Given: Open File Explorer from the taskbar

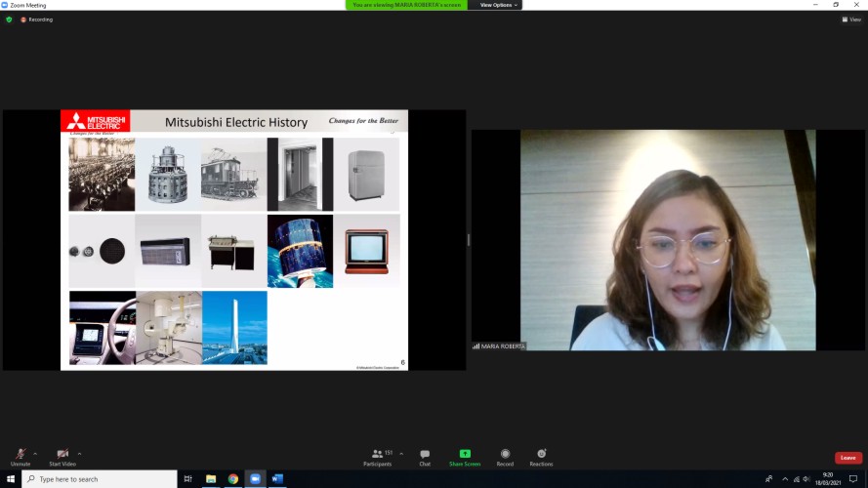Looking at the screenshot, I should pyautogui.click(x=211, y=478).
